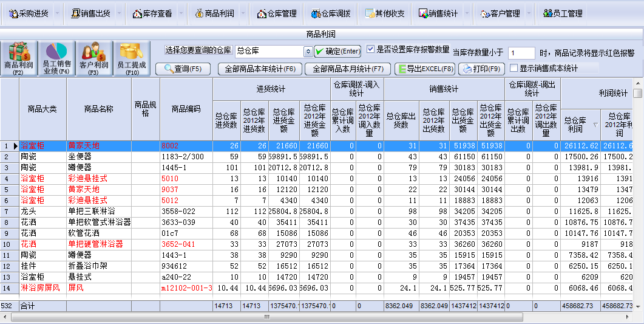Click 导出EXCEL(F8) export button

424,69
